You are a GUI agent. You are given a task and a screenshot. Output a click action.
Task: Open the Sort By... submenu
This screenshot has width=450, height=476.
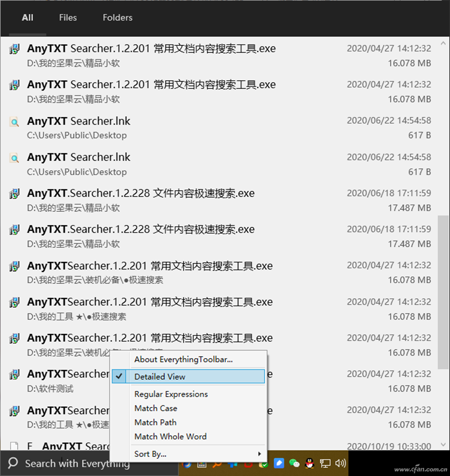pos(188,454)
